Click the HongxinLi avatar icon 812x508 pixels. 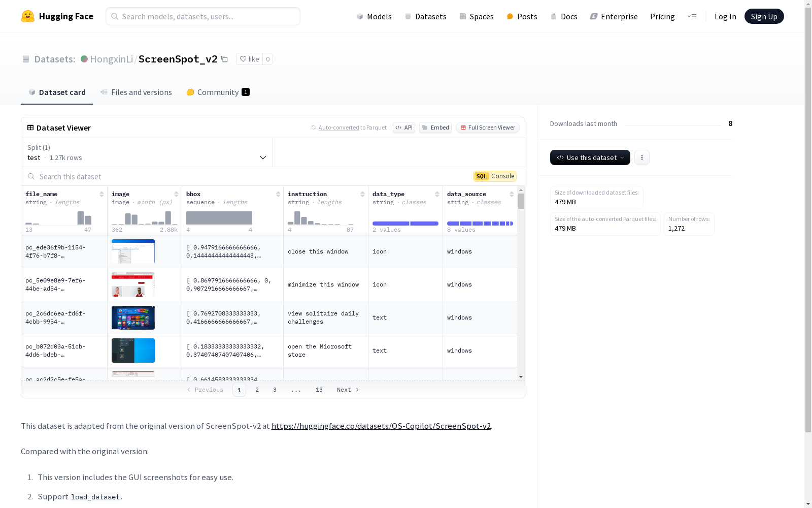(84, 59)
